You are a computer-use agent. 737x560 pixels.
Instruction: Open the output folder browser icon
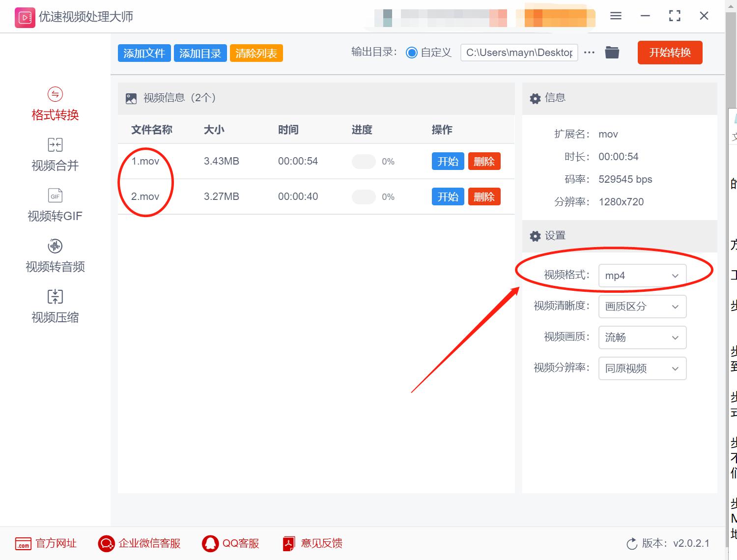coord(612,52)
